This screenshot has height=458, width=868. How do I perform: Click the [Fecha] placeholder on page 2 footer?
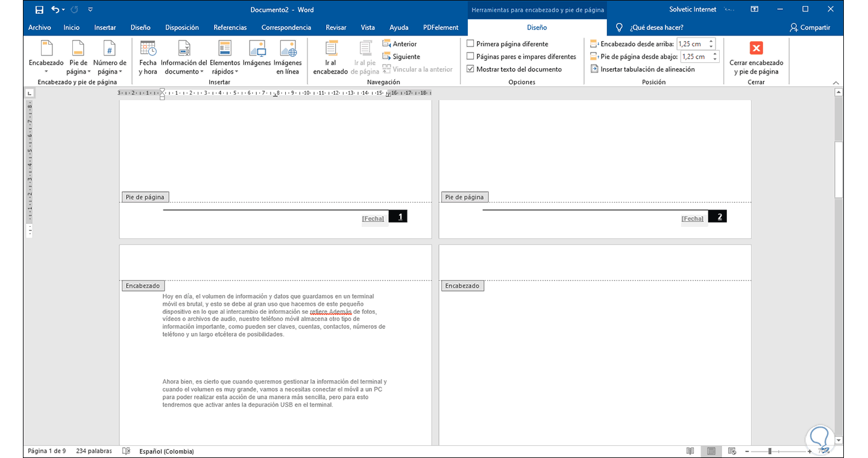(x=693, y=218)
